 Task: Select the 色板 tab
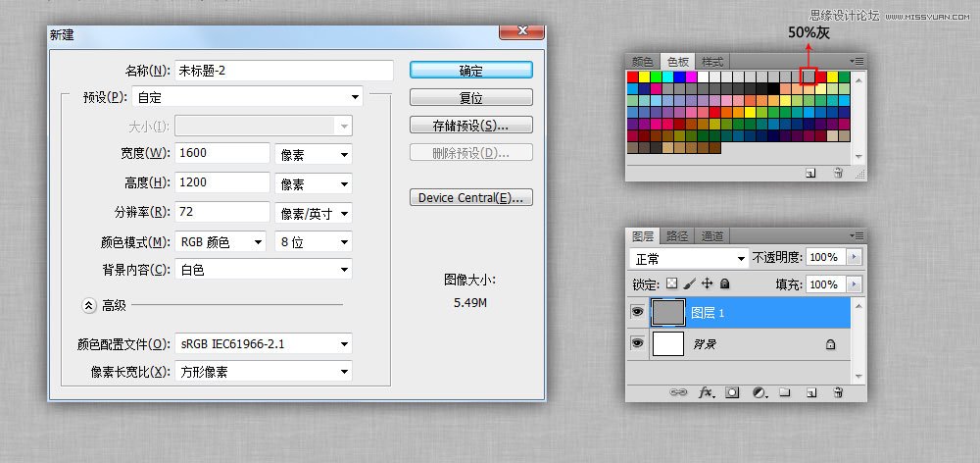tap(677, 62)
